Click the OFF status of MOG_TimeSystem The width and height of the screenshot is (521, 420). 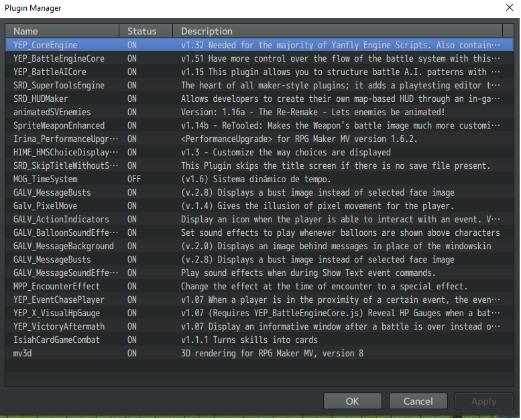pyautogui.click(x=134, y=179)
